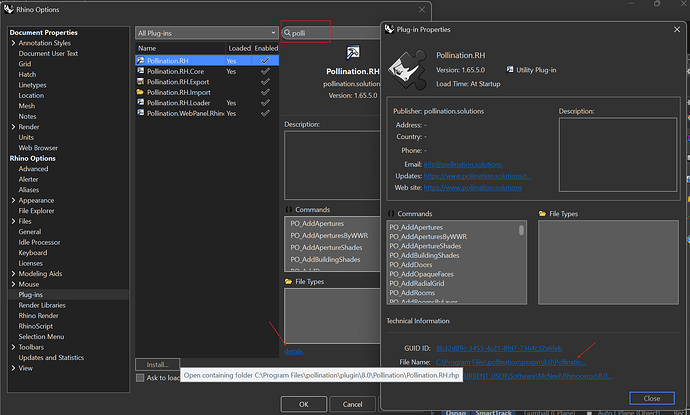The height and width of the screenshot is (415, 690).
Task: Open the Selection Menu options page
Action: pos(41,337)
